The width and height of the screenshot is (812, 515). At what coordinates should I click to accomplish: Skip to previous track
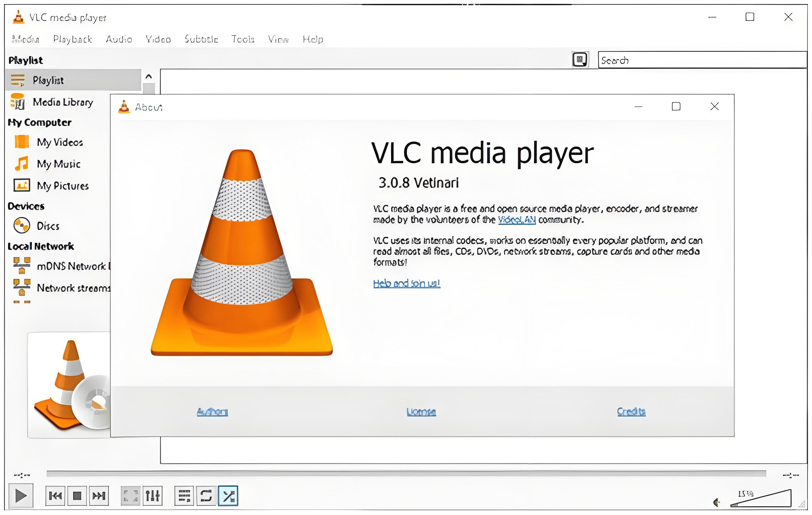click(x=55, y=495)
